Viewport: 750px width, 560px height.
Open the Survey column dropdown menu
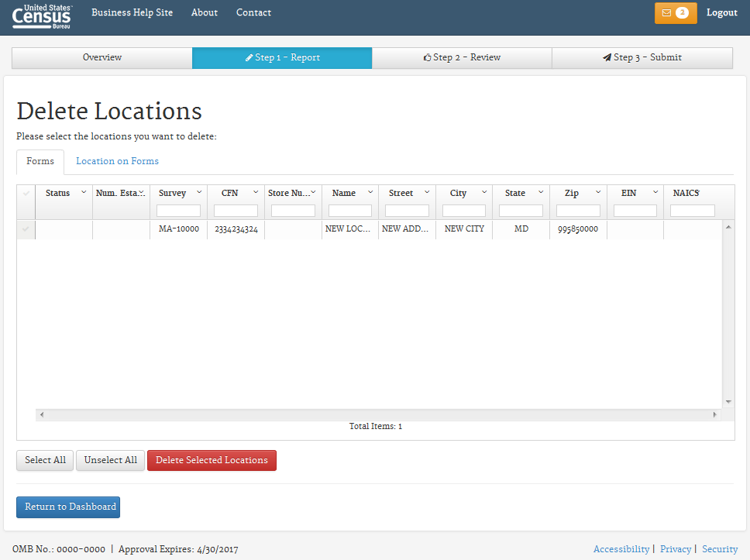199,192
